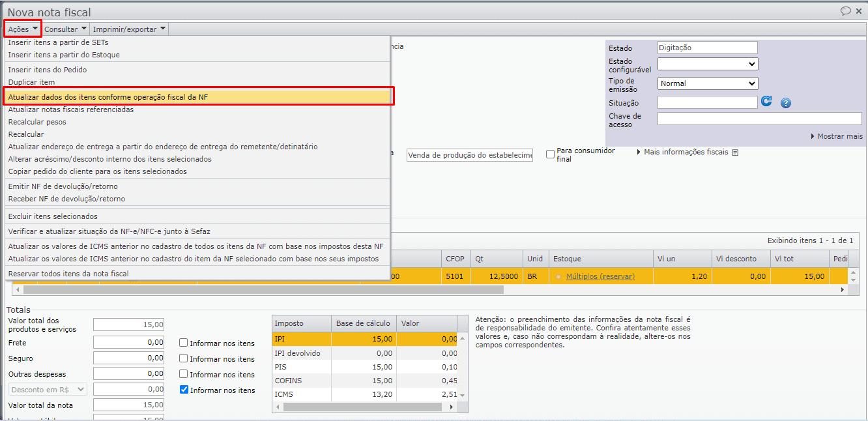Click the document icon after Mais informações fiscais
Image resolution: width=868 pixels, height=421 pixels.
point(735,152)
